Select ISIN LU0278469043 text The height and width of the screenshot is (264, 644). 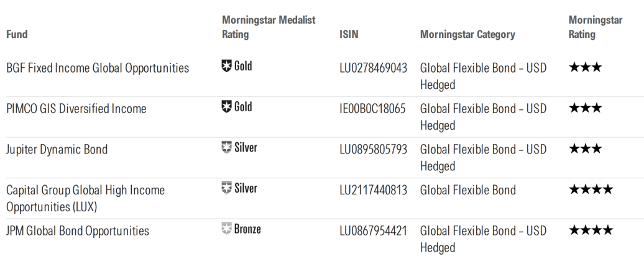click(374, 68)
